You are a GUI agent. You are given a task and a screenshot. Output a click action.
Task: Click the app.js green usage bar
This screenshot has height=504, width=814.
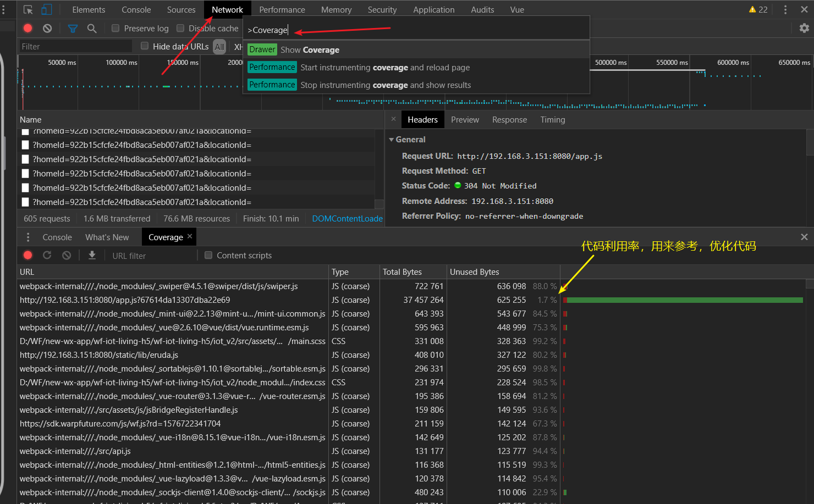point(685,300)
